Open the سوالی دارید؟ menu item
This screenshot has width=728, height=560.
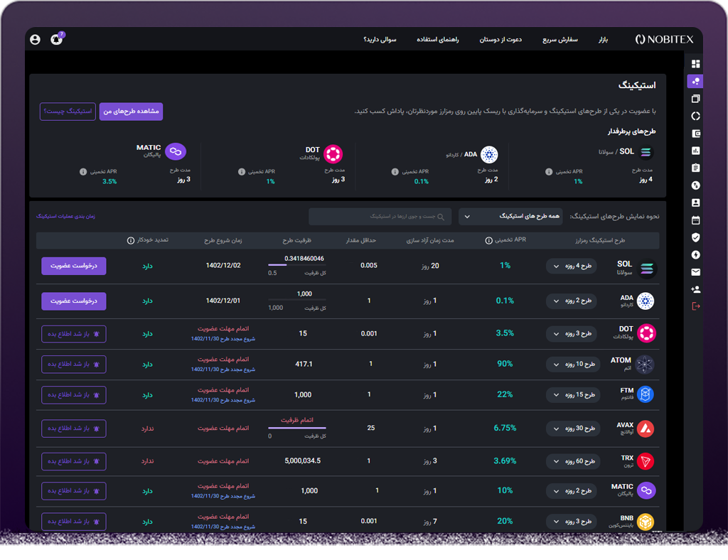(x=380, y=39)
